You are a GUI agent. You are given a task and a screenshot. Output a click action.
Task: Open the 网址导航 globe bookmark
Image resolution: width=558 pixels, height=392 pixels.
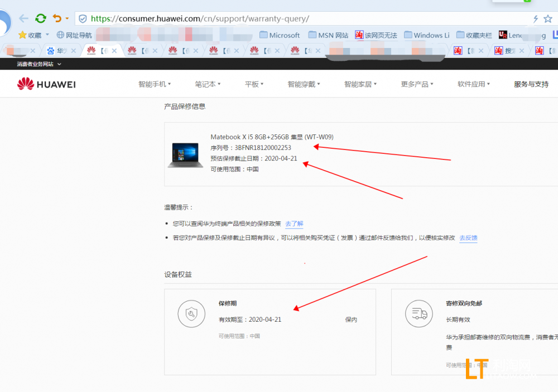74,35
